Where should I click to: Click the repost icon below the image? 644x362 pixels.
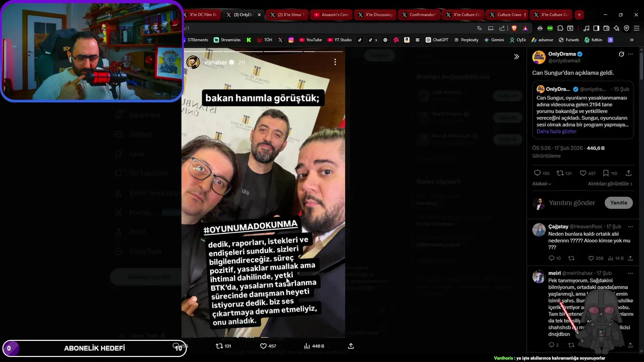click(219, 346)
